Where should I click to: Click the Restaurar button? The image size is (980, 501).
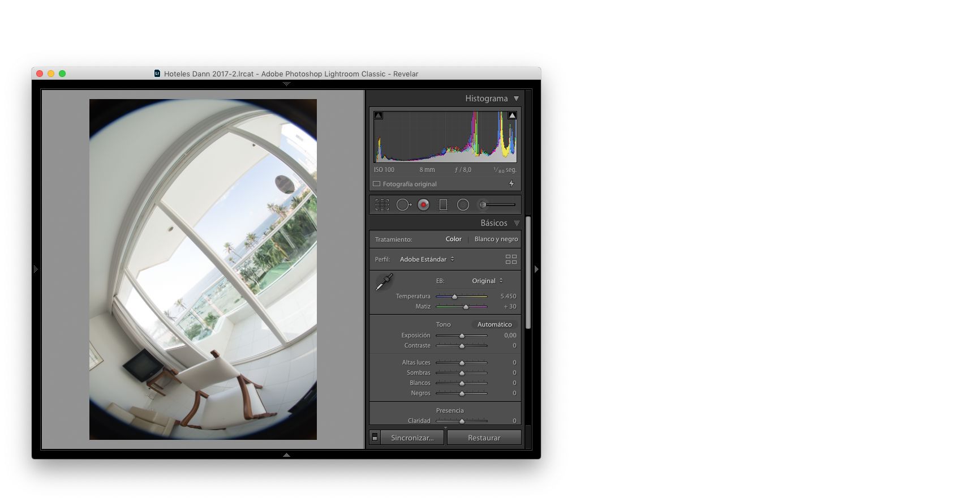click(484, 438)
